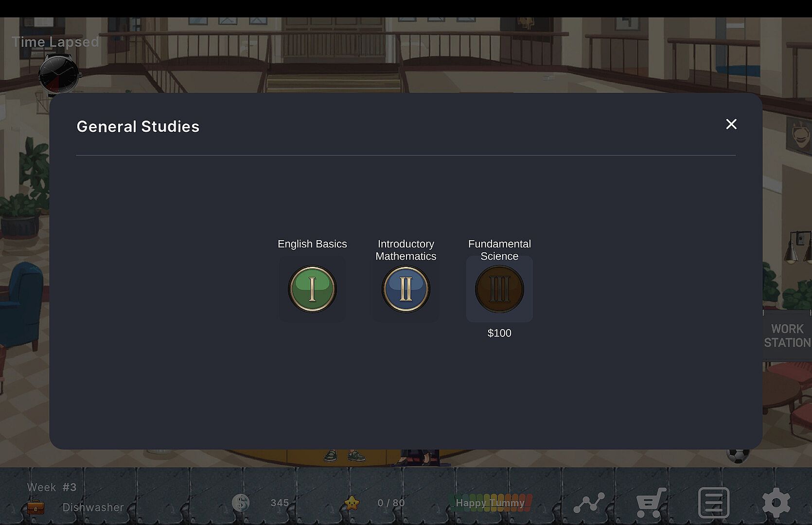Click the Happy Tummy hunger bar
Screen dimensions: 812x525
click(x=490, y=503)
